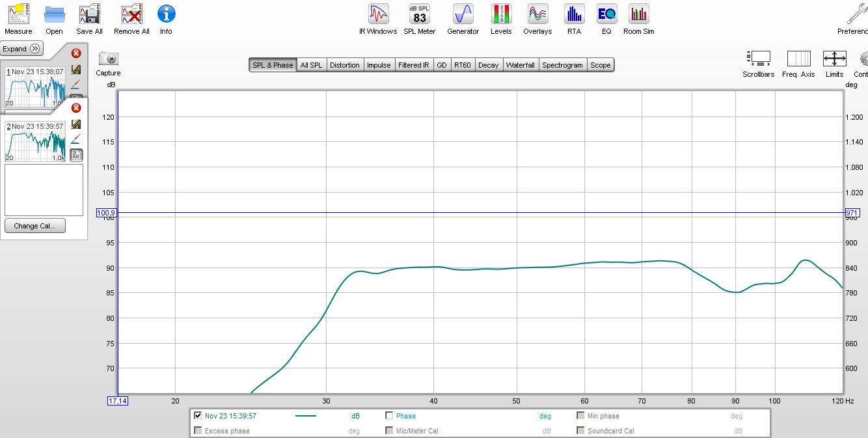
Task: Enable the Phase trace checkbox
Action: tap(389, 415)
